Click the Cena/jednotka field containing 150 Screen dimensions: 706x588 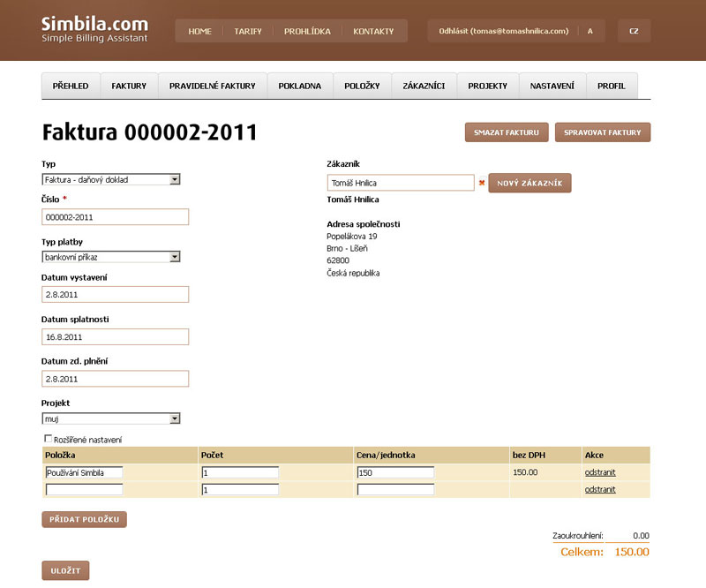(x=394, y=472)
